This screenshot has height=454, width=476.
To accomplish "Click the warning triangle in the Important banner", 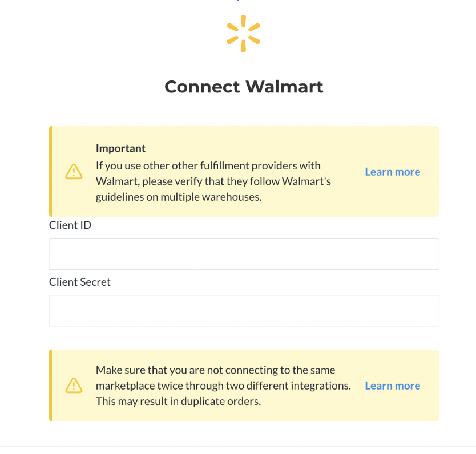I will (74, 172).
